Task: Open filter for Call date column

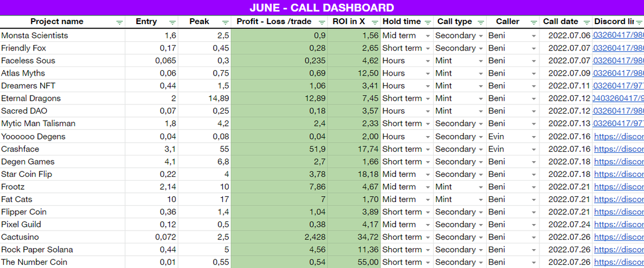Action: click(586, 23)
